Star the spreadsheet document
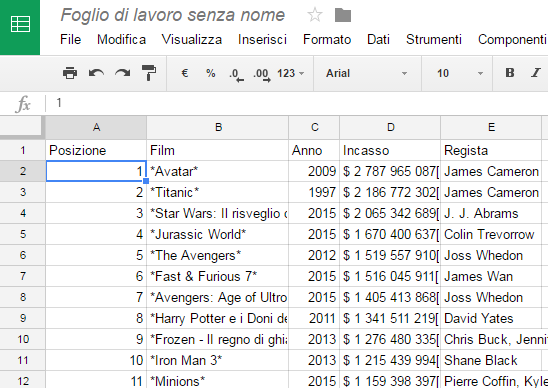Image resolution: width=548 pixels, height=388 pixels. tap(315, 15)
